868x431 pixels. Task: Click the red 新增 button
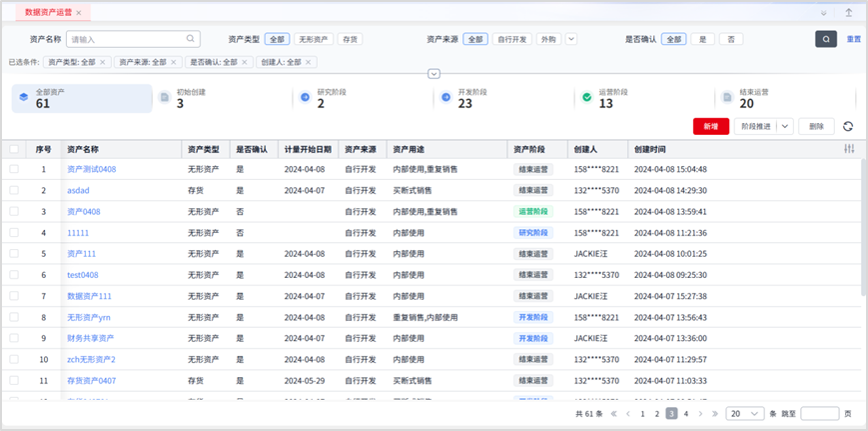pyautogui.click(x=710, y=127)
